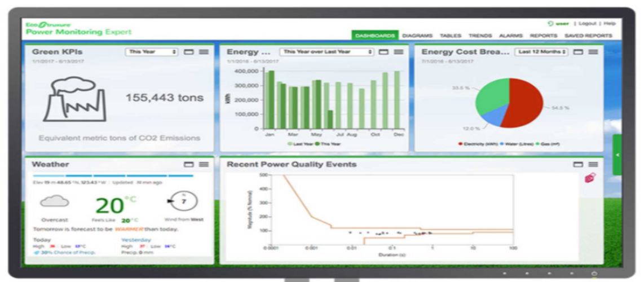Click the red tag icon in Power Quality Events
Image resolution: width=644 pixels, height=282 pixels.
pos(590,178)
